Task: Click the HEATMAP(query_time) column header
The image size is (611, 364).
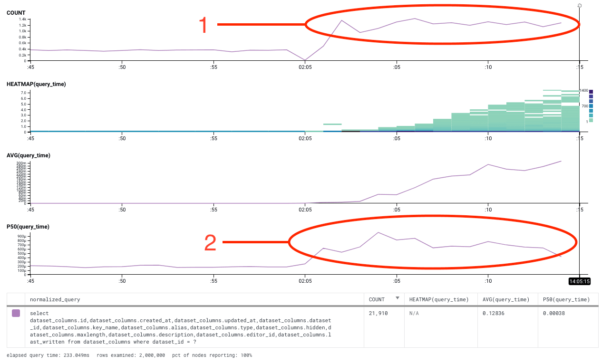Action: tap(440, 299)
